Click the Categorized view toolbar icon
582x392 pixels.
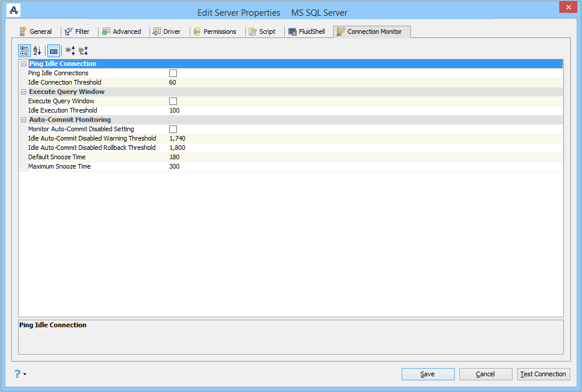pos(25,51)
